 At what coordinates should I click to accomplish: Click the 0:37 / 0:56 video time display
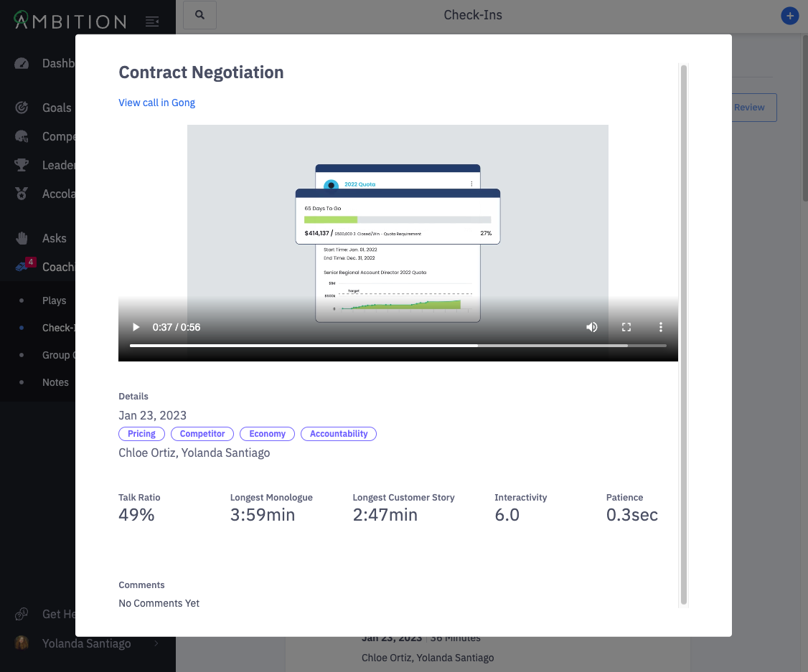tap(177, 327)
